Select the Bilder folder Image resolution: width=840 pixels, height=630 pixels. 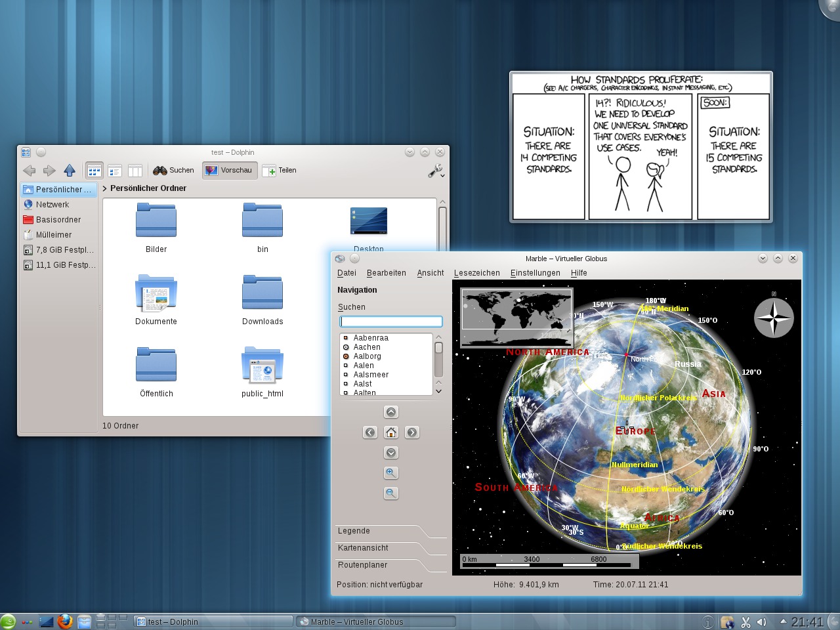pos(156,227)
